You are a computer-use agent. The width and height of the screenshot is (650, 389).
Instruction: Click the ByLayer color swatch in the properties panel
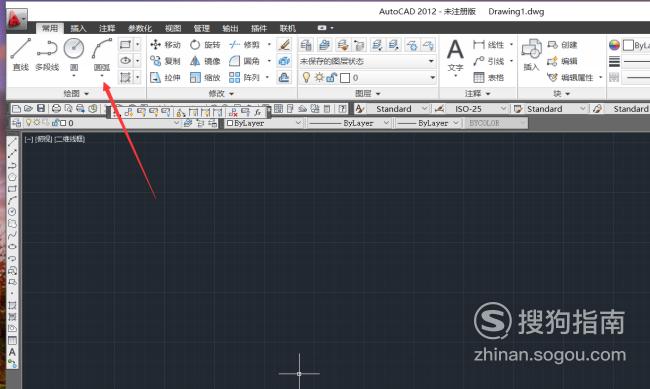coord(628,45)
